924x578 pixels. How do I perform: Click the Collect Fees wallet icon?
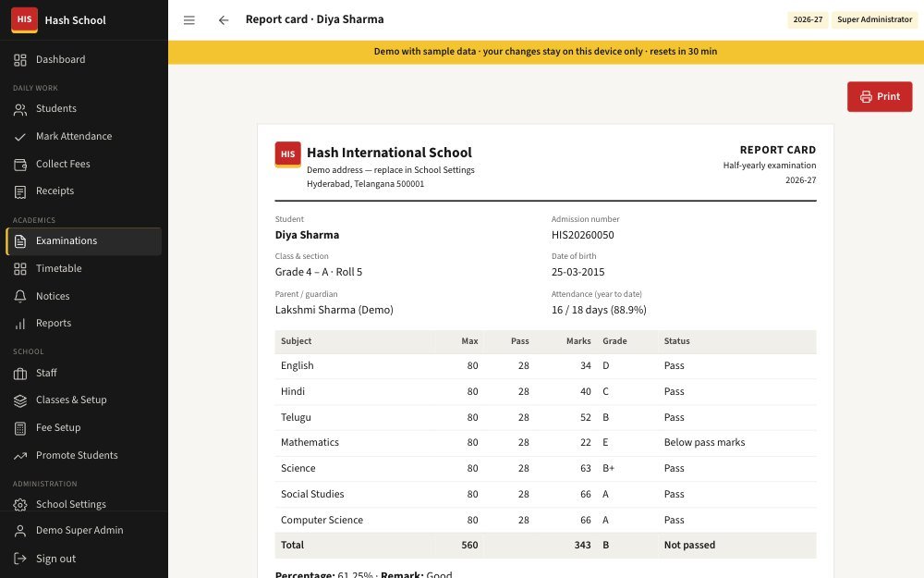point(20,165)
